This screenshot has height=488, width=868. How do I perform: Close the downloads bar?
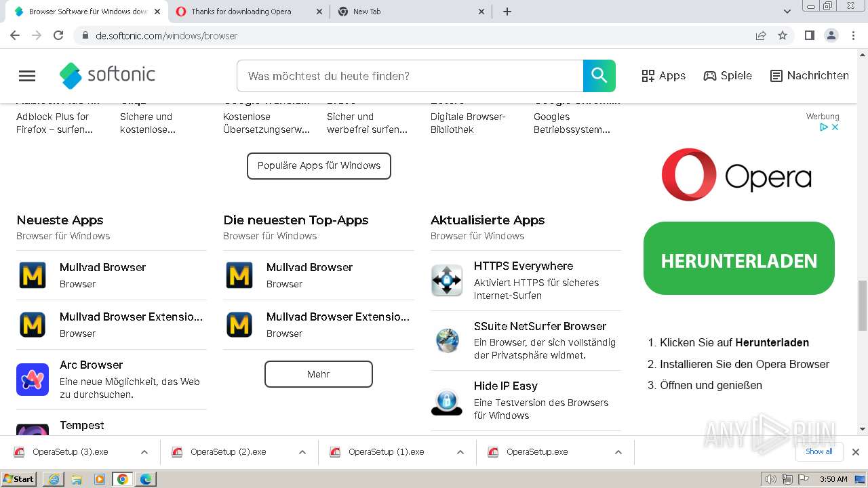(856, 452)
